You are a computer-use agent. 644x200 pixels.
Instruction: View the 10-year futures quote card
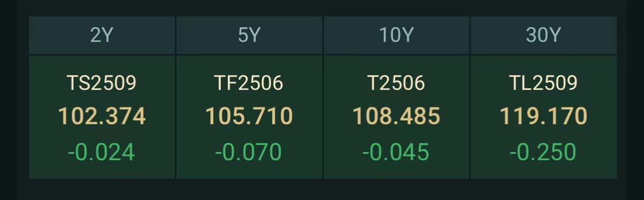click(x=397, y=117)
